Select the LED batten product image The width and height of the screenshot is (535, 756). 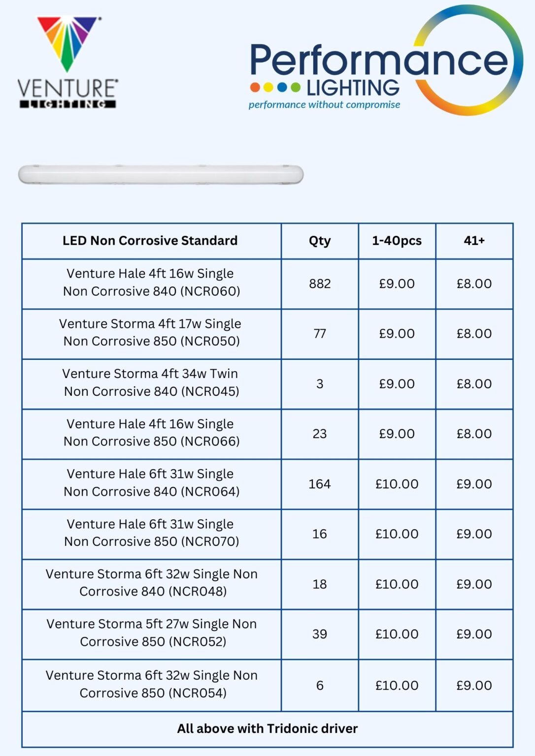161,175
